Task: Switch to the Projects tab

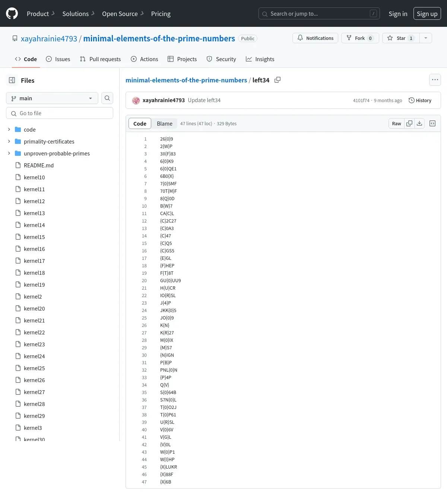Action: click(182, 59)
